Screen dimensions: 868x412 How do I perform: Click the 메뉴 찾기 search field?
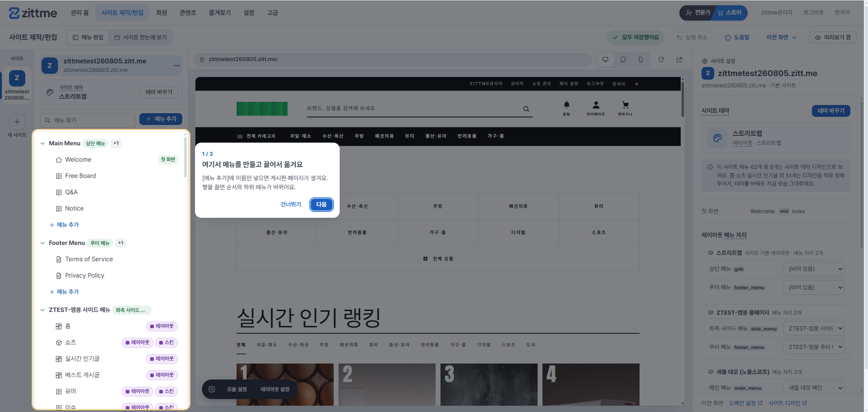pos(88,120)
